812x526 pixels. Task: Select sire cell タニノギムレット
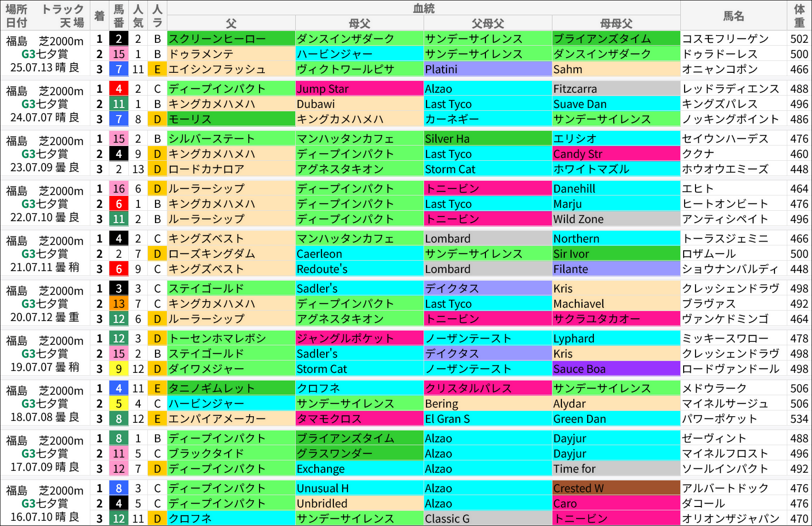pos(231,388)
